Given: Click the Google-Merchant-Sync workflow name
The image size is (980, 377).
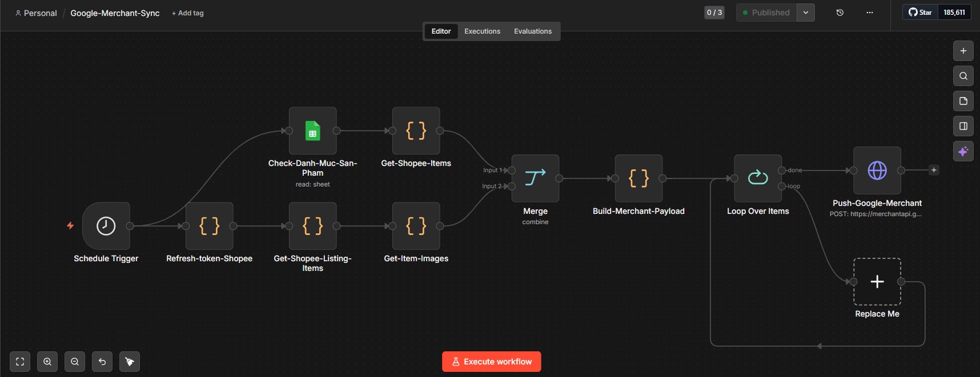Looking at the screenshot, I should (x=115, y=13).
